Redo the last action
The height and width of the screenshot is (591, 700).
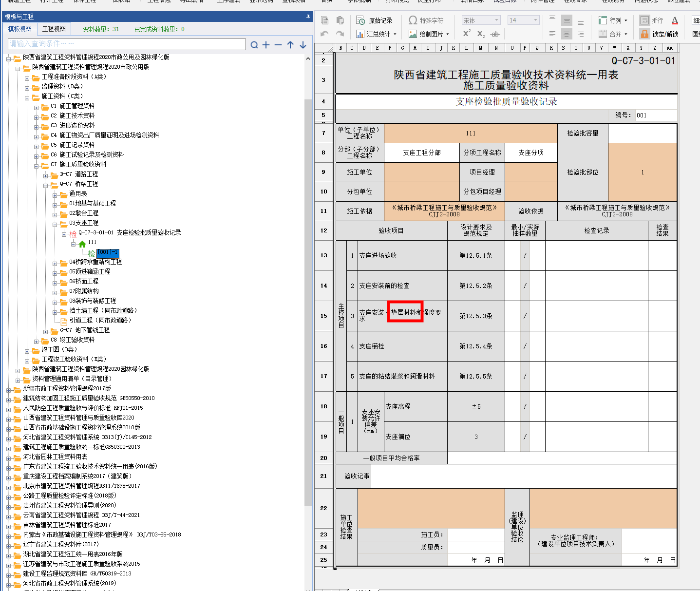tap(340, 34)
